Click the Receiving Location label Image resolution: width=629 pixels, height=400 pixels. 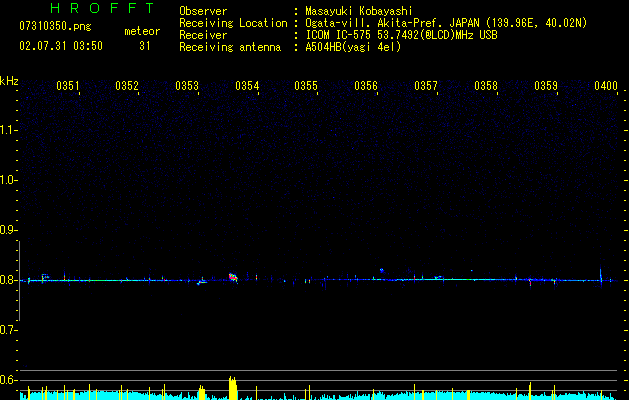tap(233, 23)
